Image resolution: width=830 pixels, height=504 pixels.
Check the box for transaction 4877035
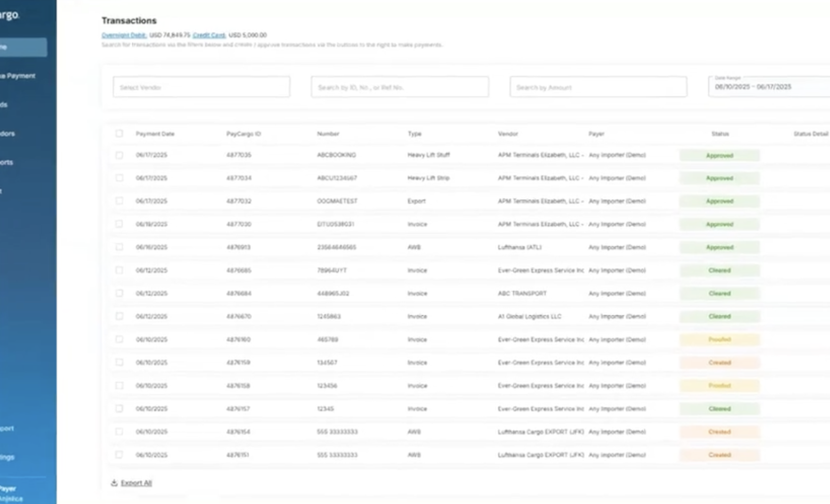119,155
